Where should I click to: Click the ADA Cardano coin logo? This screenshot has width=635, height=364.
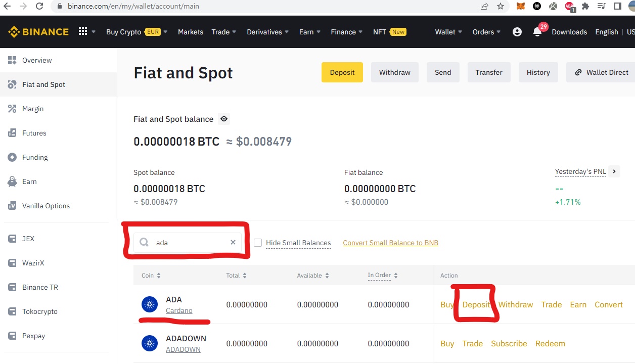[x=150, y=304]
